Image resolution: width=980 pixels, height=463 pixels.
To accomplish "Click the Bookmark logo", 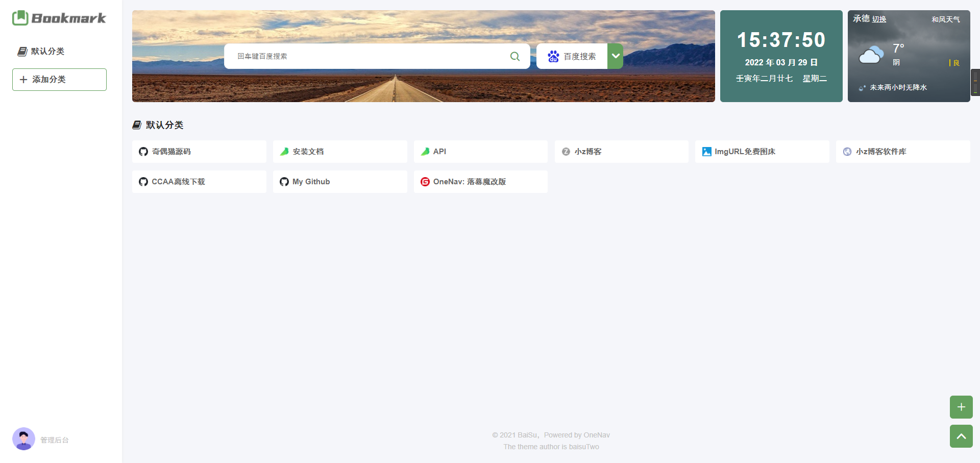I will [59, 18].
